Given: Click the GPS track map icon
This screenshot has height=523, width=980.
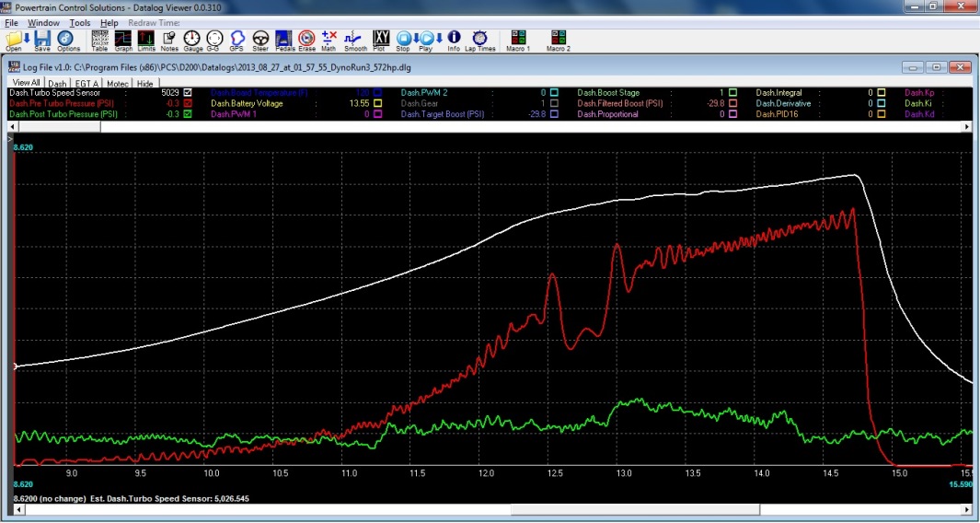Looking at the screenshot, I should (236, 40).
